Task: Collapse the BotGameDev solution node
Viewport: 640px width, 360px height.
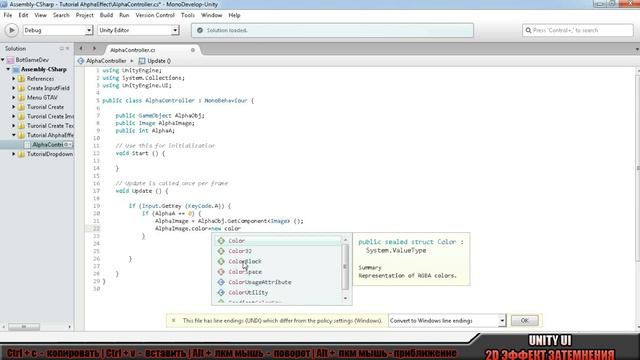Action: click(3, 60)
